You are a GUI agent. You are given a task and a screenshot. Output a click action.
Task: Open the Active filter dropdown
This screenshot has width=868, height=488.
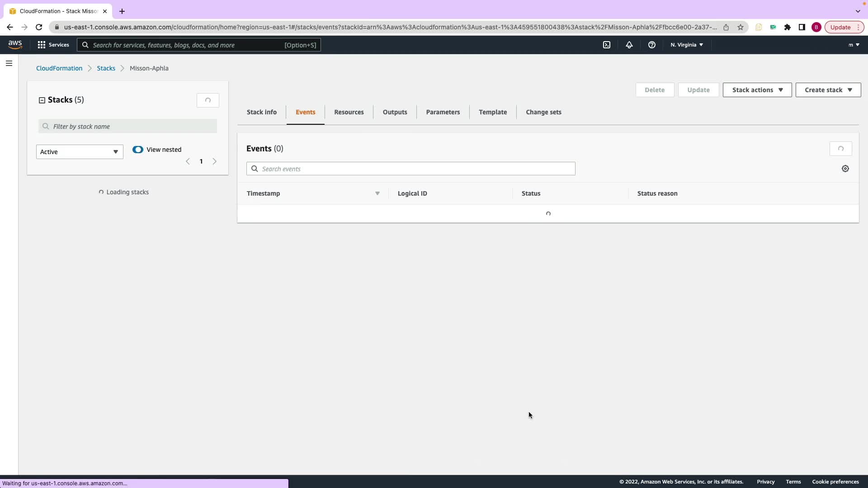click(x=80, y=152)
